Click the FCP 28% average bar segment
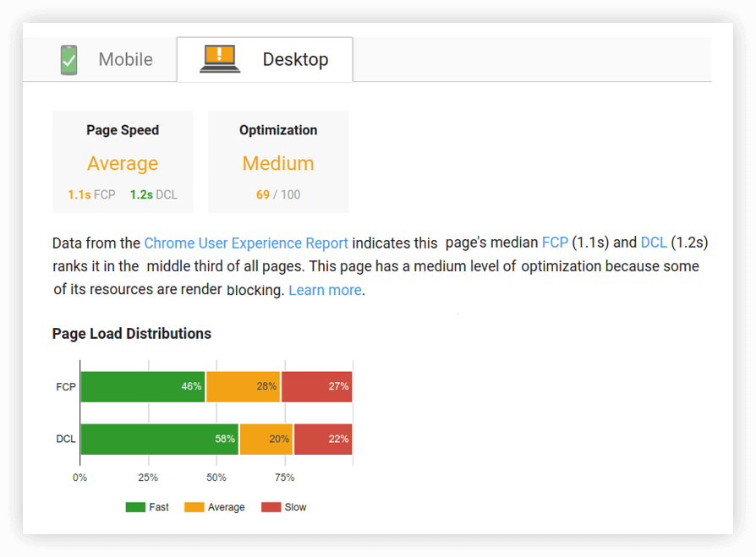Screen dimensions: 756x557 pyautogui.click(x=243, y=386)
